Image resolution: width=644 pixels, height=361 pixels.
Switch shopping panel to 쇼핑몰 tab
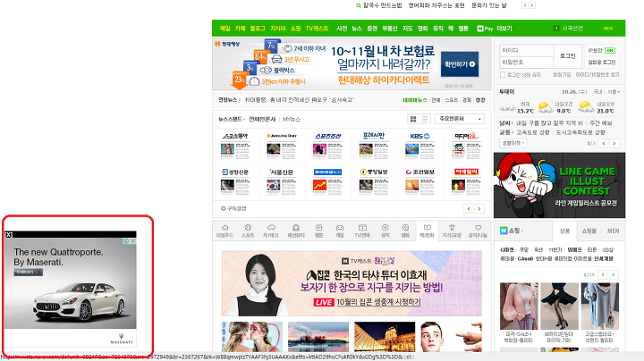[589, 231]
